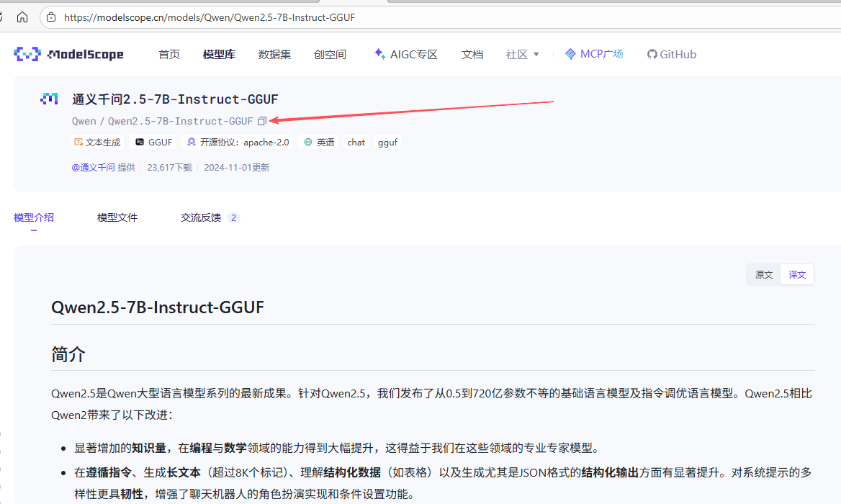Open 首页 in the navigation
The height and width of the screenshot is (504, 841).
point(169,54)
